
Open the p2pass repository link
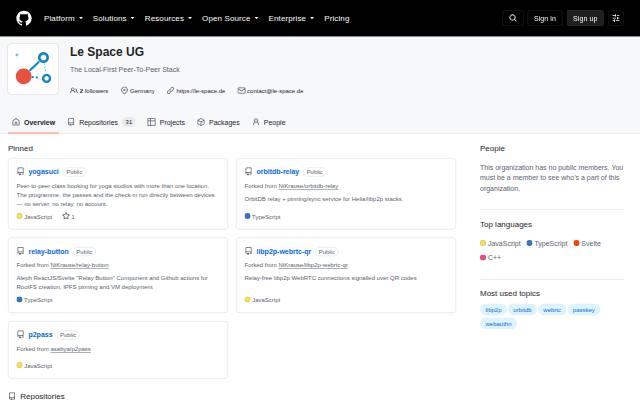40,335
